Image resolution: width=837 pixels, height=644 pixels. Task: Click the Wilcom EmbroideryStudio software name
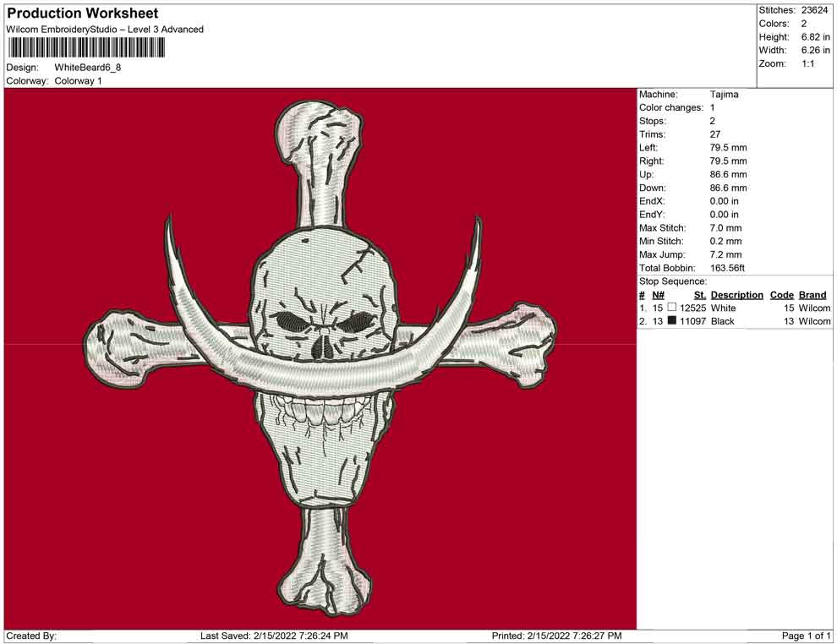pos(105,30)
